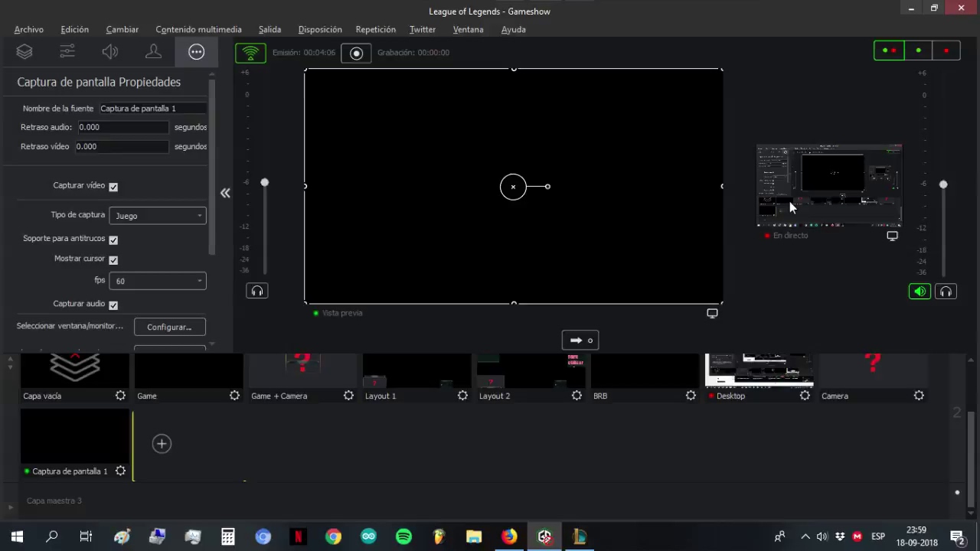
Task: Mute the live output speaker
Action: pyautogui.click(x=920, y=292)
